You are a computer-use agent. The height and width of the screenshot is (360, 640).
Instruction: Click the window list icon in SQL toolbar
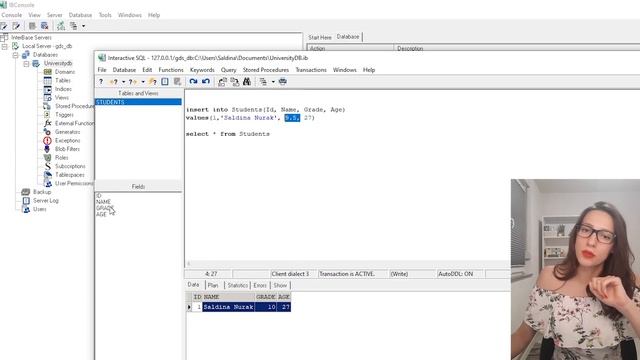tap(263, 82)
